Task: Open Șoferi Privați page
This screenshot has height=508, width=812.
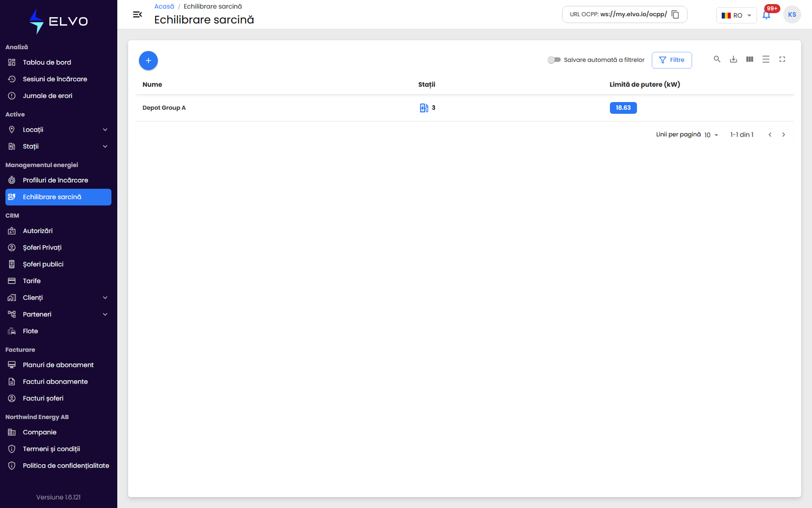Action: tap(58, 247)
